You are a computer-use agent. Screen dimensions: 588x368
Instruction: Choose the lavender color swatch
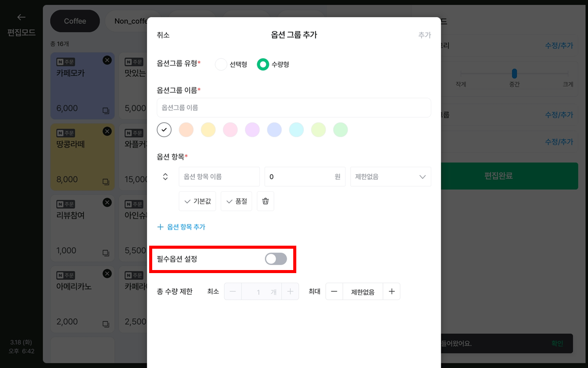click(252, 130)
